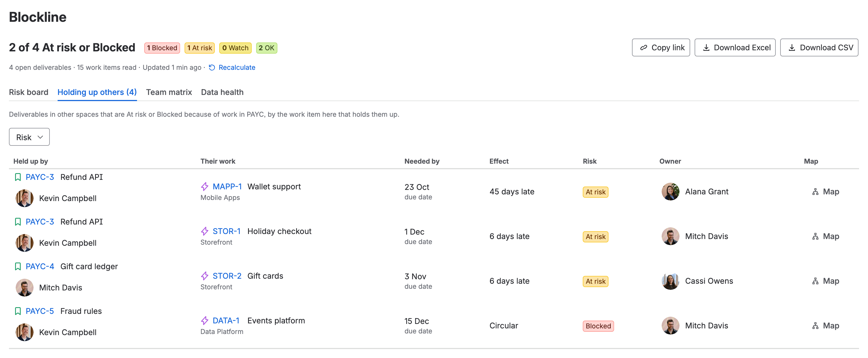Select the Holding up others tab

pos(97,92)
